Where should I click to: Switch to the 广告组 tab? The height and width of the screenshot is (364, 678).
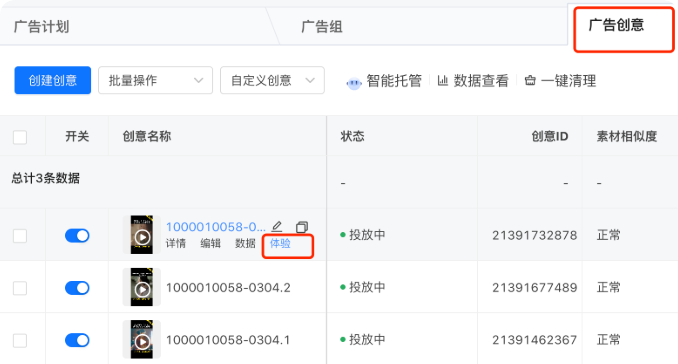[322, 27]
